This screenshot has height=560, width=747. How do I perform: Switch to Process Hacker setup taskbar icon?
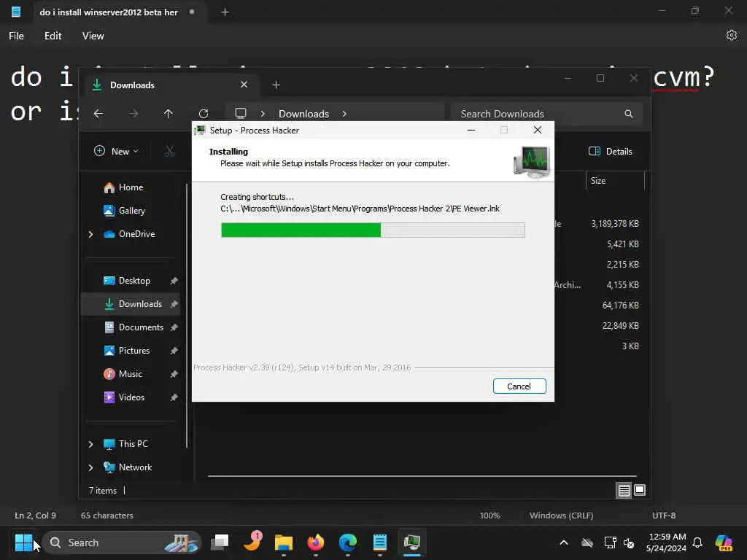coord(411,542)
